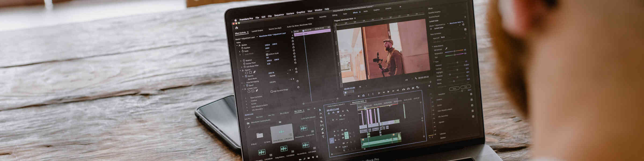
Task: Toggle the Lumetri Color effect checkbox in Lumetri panel
Action: [465, 29]
